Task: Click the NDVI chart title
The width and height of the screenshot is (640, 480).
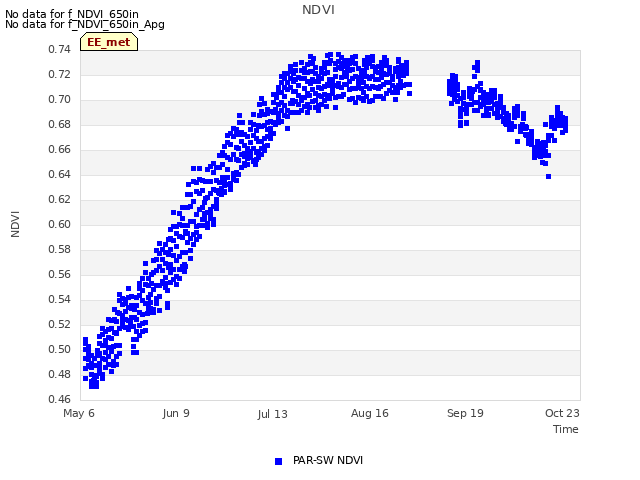Action: (x=318, y=10)
